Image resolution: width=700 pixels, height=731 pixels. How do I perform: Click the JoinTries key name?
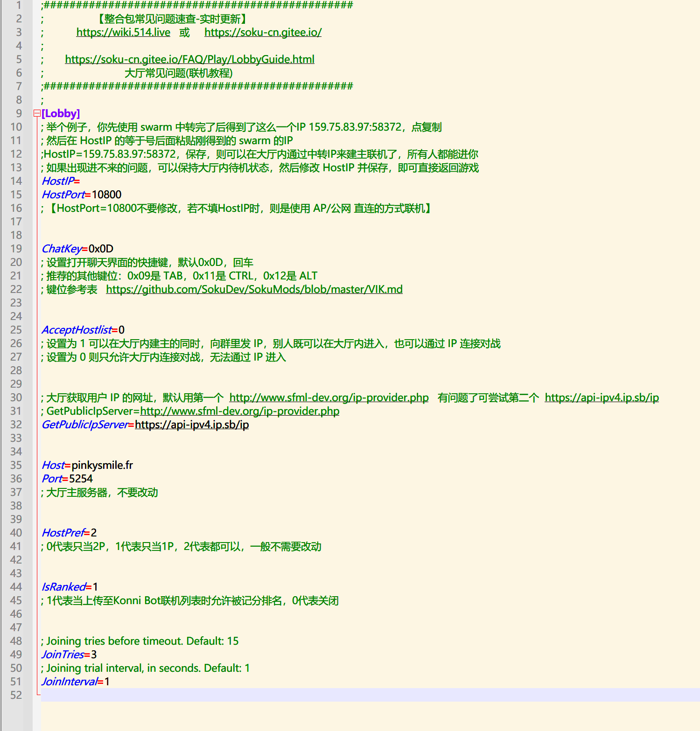[x=63, y=654]
